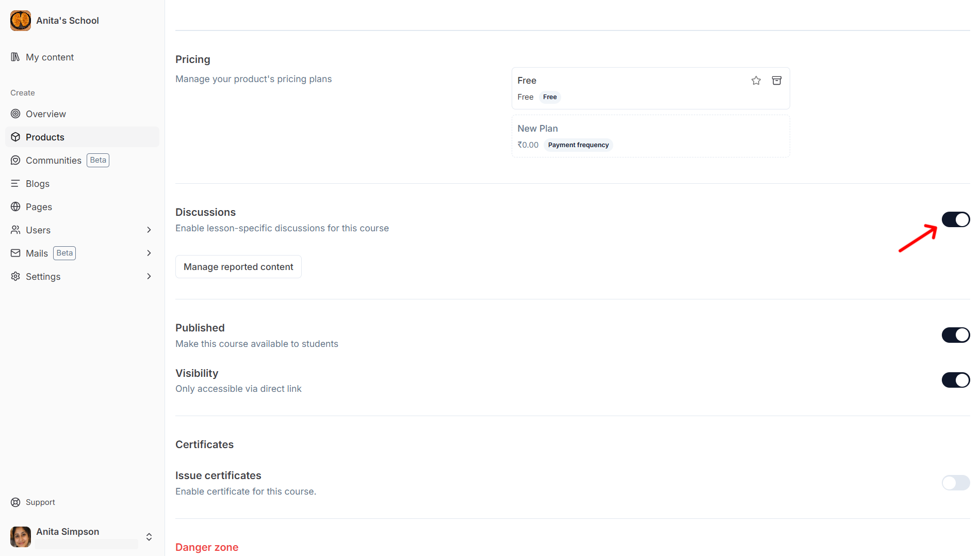This screenshot has height=556, width=980.
Task: Click 'Make this course available to students' text
Action: click(257, 344)
